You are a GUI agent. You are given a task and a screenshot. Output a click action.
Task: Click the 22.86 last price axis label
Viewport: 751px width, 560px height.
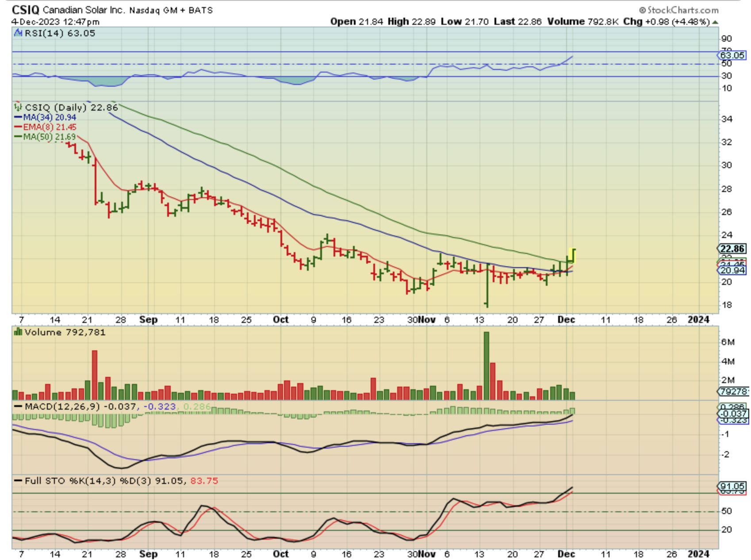point(732,249)
